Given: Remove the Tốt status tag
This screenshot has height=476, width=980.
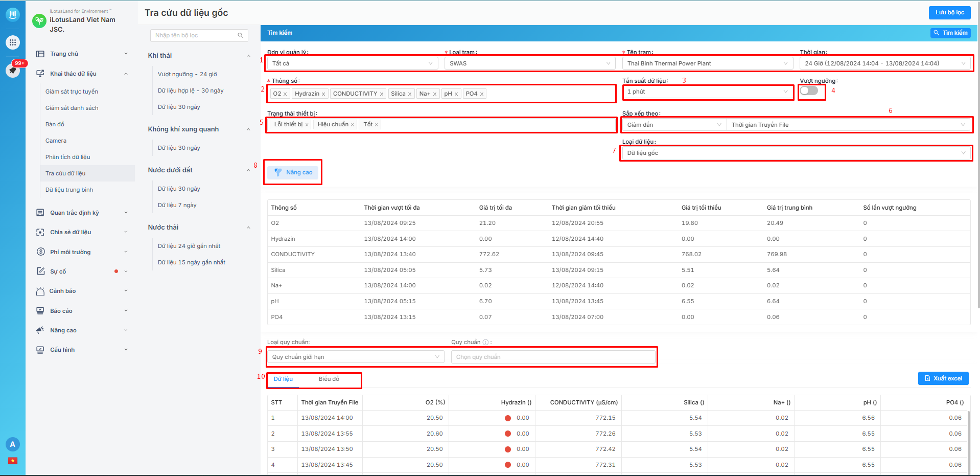Looking at the screenshot, I should point(377,125).
